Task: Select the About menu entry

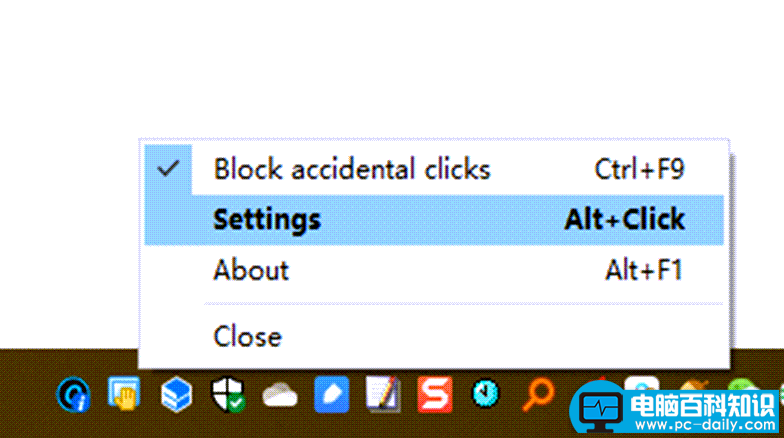Action: (434, 270)
